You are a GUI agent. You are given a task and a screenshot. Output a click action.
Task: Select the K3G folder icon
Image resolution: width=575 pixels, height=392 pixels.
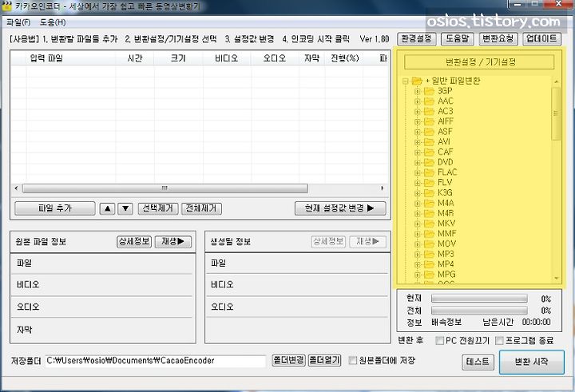coord(429,193)
